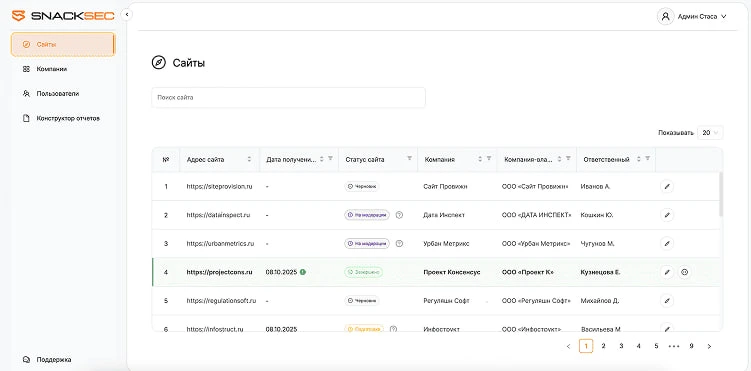Filter the Ответственный column

tap(648, 158)
